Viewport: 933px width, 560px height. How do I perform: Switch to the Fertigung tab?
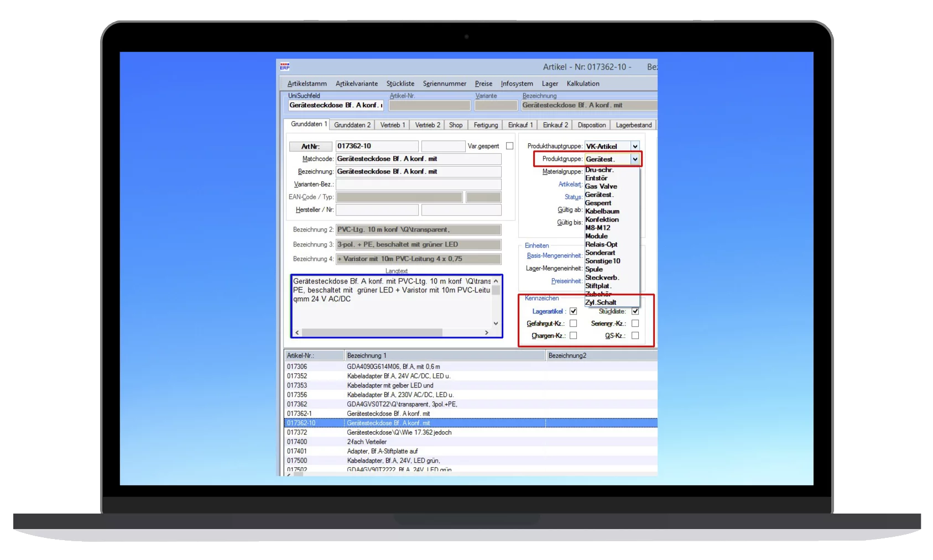click(x=486, y=125)
